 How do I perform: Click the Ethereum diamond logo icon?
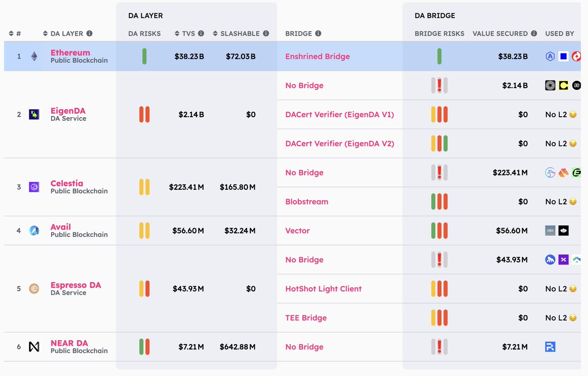pyautogui.click(x=34, y=56)
